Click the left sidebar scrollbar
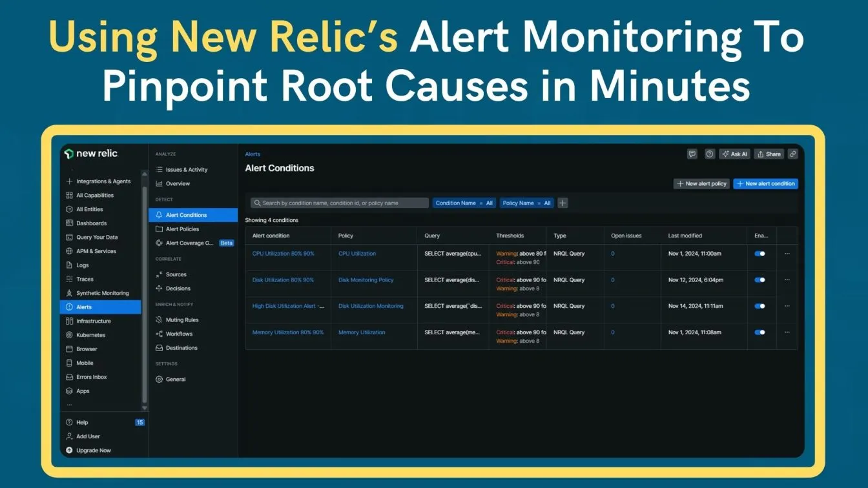868x488 pixels. click(x=145, y=294)
